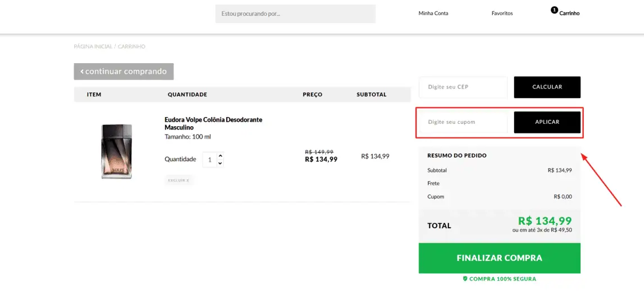The height and width of the screenshot is (298, 644).
Task: Click the APLICAR coupon button
Action: pyautogui.click(x=547, y=122)
